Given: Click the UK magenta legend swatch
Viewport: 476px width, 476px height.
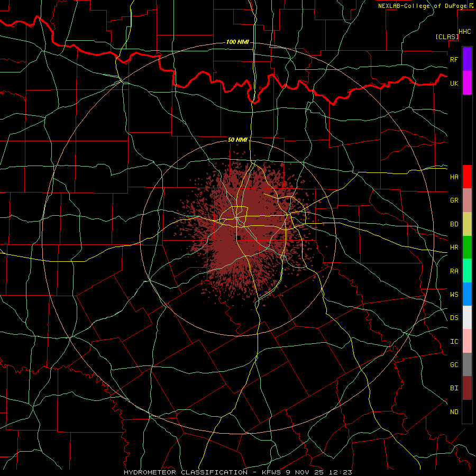Looking at the screenshot, I should (x=467, y=83).
